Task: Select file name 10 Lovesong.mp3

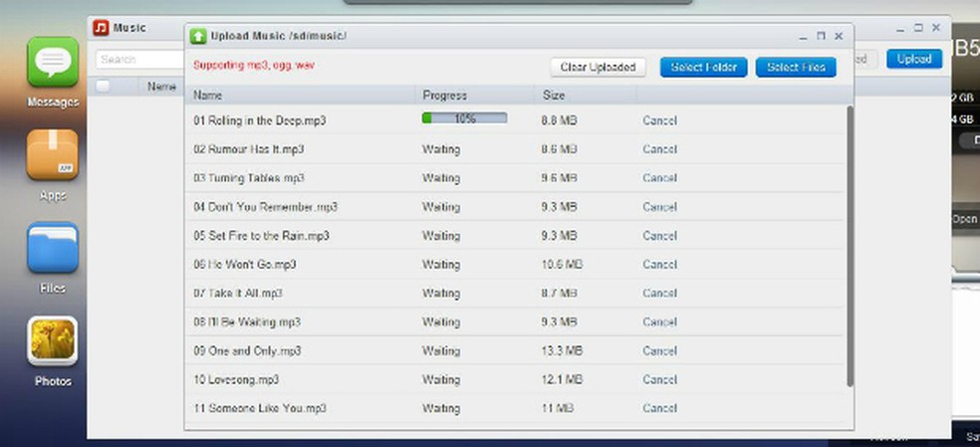Action: 236,379
